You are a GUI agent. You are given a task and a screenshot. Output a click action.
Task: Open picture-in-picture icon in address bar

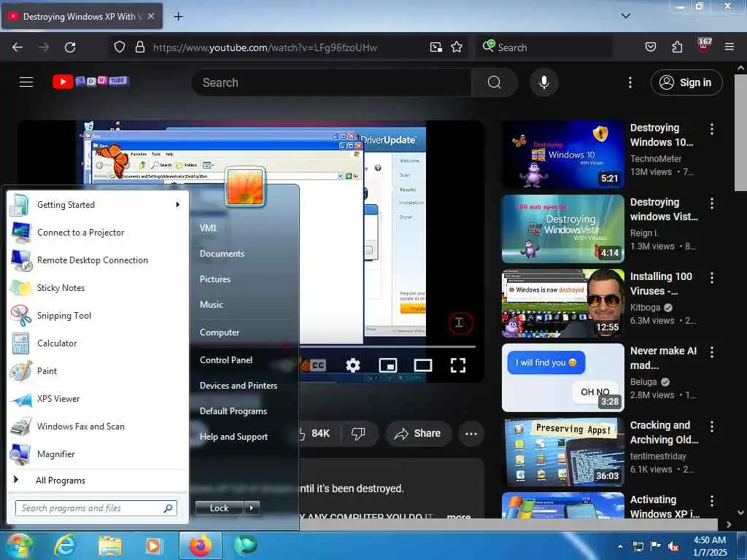pyautogui.click(x=436, y=47)
